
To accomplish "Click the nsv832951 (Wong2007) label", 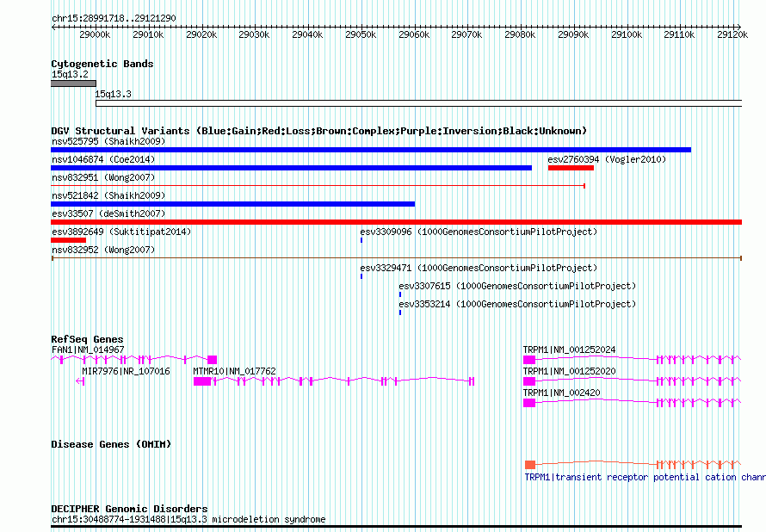I will pos(103,177).
